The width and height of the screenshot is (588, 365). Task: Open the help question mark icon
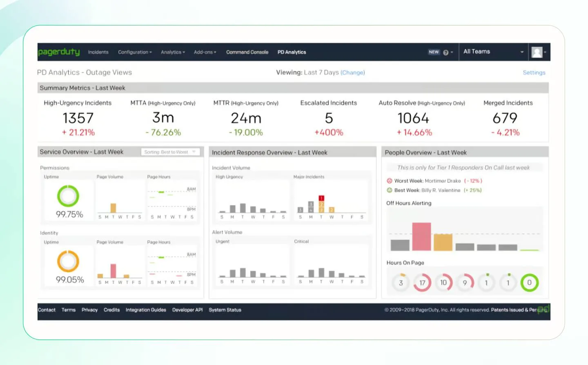point(446,52)
